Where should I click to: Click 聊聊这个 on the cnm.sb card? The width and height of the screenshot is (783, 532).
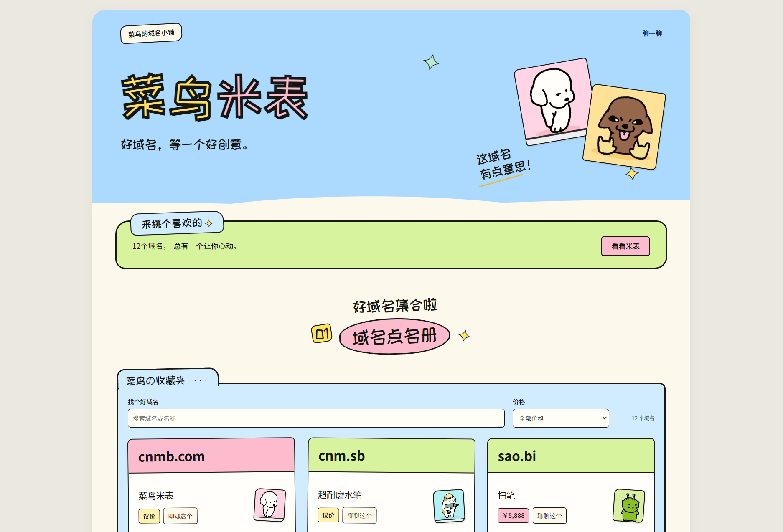(x=359, y=515)
